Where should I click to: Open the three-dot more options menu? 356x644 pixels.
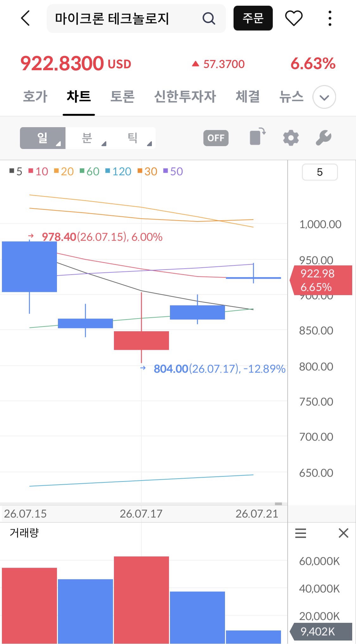[x=330, y=18]
